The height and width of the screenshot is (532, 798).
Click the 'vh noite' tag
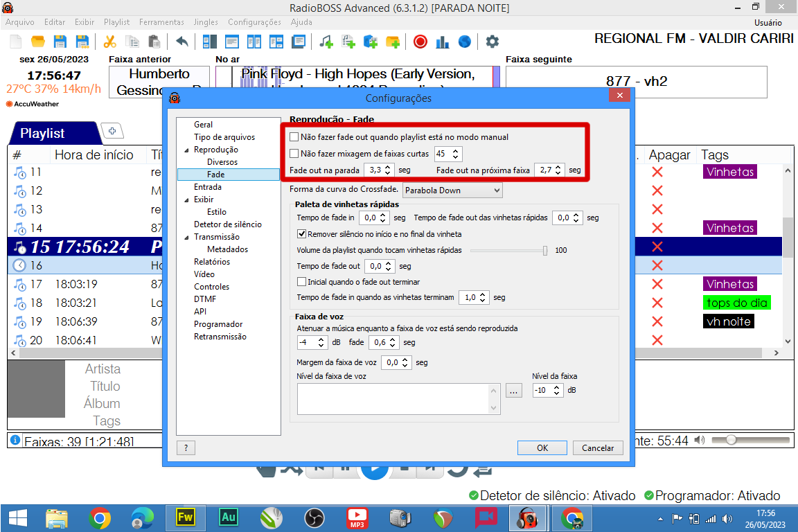(728, 321)
